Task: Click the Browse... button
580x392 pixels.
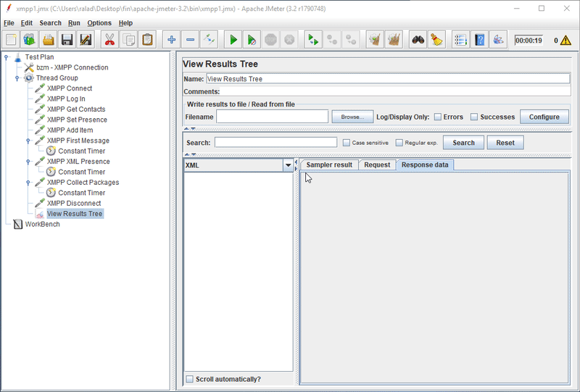Action: pos(352,117)
